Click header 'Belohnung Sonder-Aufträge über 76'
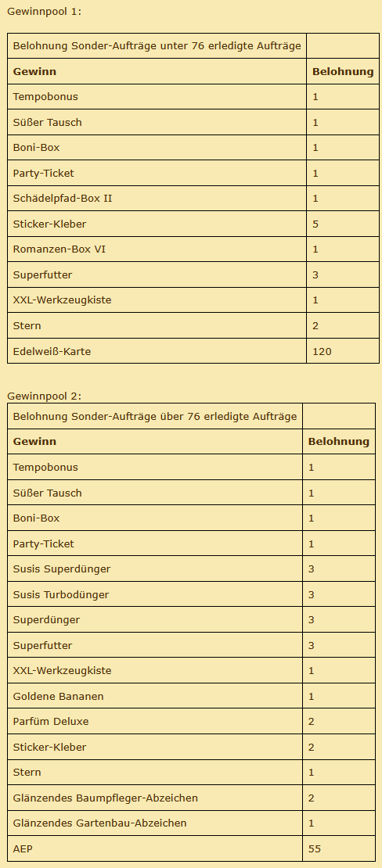 [155, 416]
